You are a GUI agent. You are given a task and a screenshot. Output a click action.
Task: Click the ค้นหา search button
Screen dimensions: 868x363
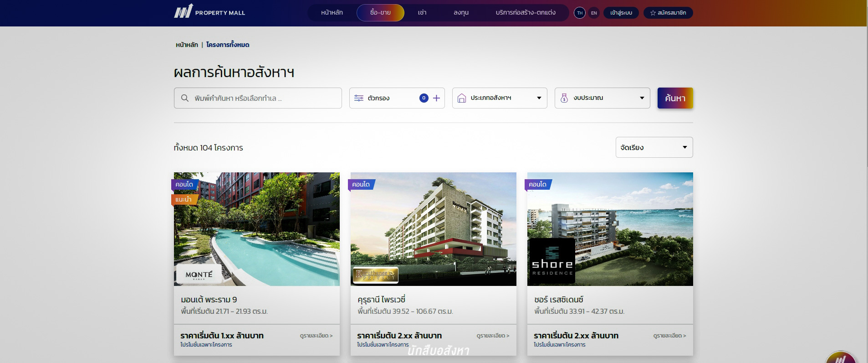coord(675,98)
